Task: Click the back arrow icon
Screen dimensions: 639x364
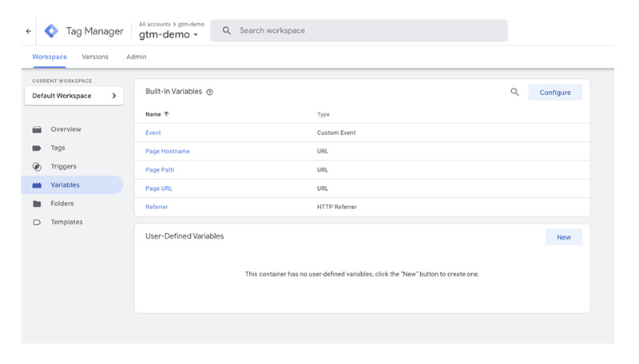Action: tap(29, 31)
